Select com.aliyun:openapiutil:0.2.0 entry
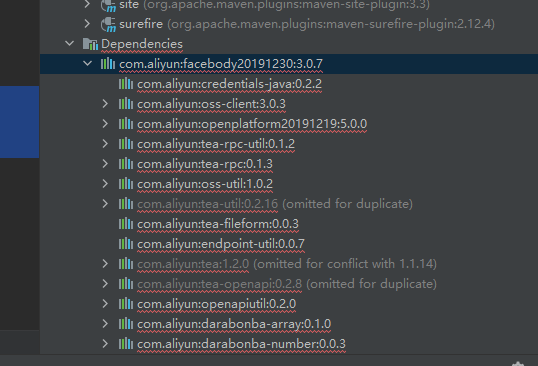This screenshot has height=366, width=538. (x=217, y=304)
